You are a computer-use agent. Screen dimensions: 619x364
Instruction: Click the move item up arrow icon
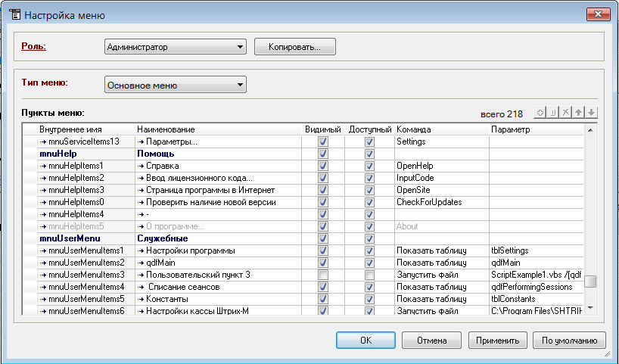click(579, 114)
